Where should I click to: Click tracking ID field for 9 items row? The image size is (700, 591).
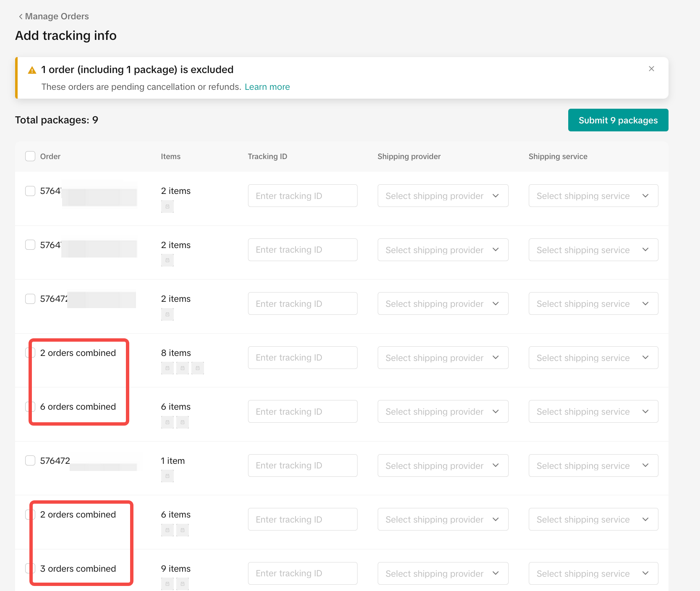tap(303, 573)
